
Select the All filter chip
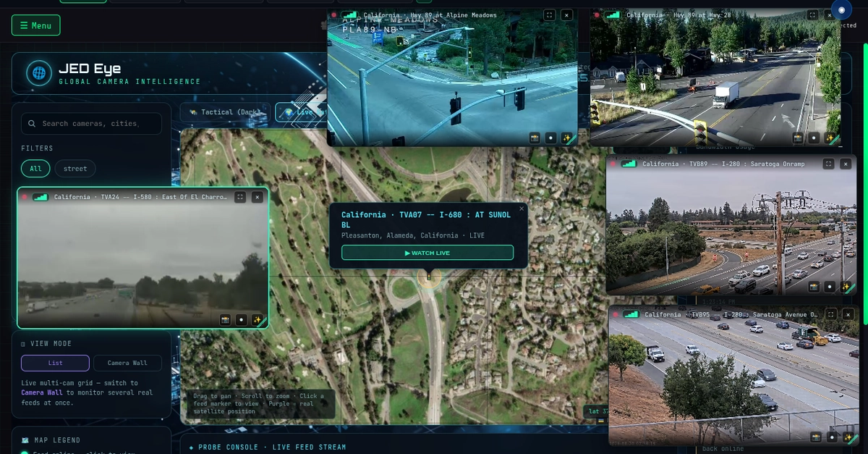(x=35, y=169)
